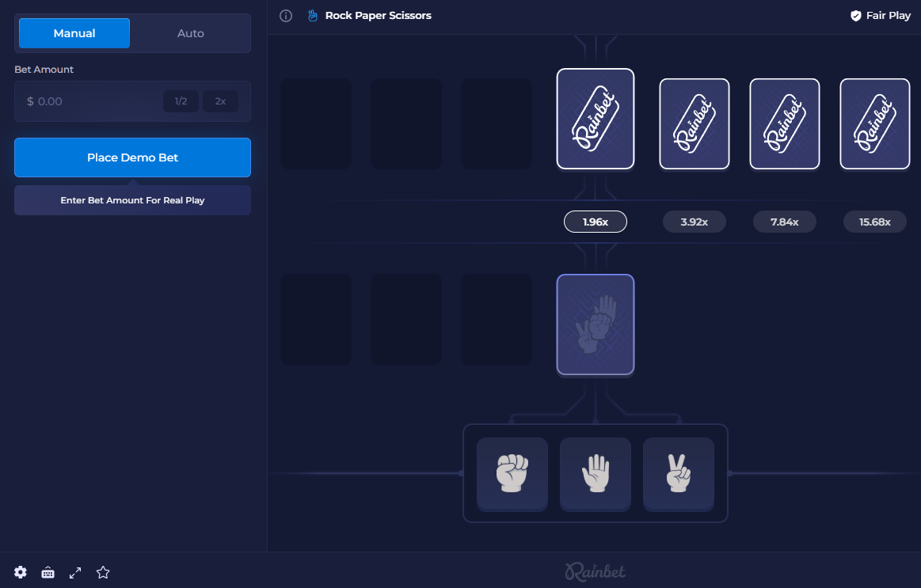Image resolution: width=921 pixels, height=588 pixels.
Task: Select the 1.96x multiplier pill
Action: [595, 222]
